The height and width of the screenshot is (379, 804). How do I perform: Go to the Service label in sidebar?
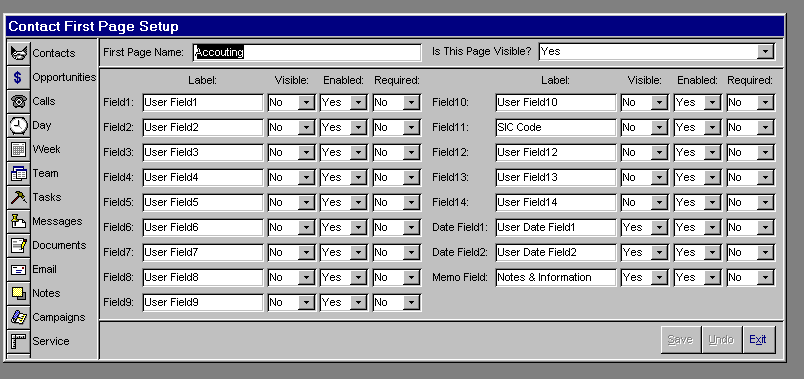click(x=51, y=342)
